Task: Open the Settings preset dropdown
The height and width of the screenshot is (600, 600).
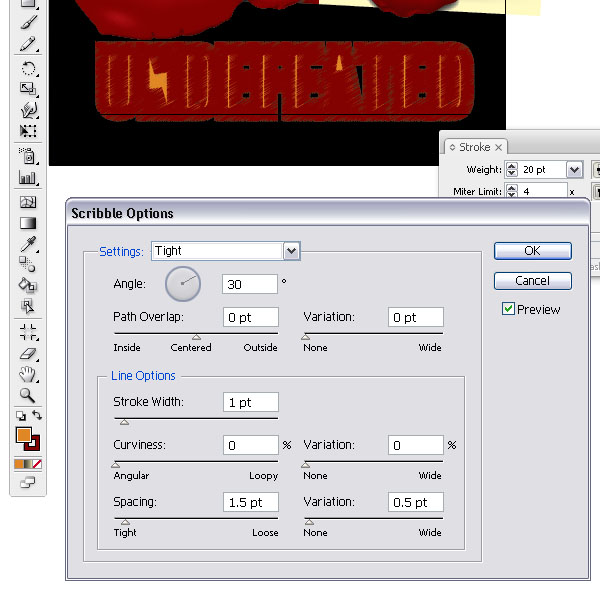Action: click(x=291, y=251)
